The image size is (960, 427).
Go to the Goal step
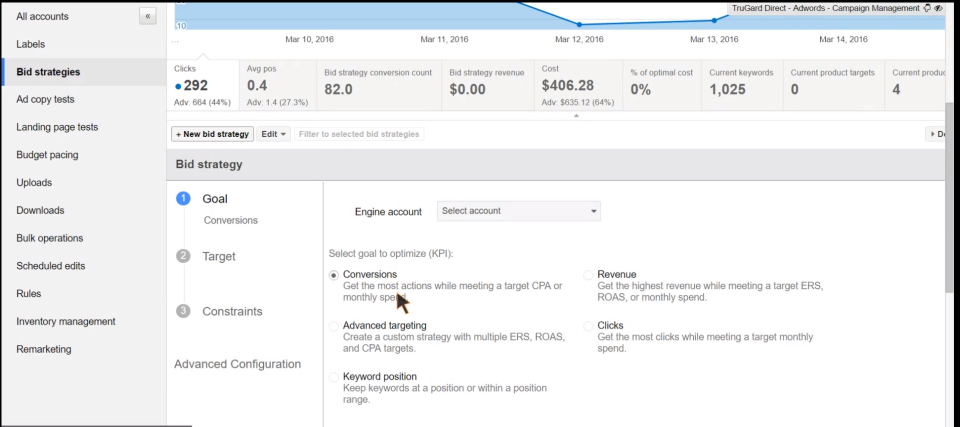tap(215, 199)
